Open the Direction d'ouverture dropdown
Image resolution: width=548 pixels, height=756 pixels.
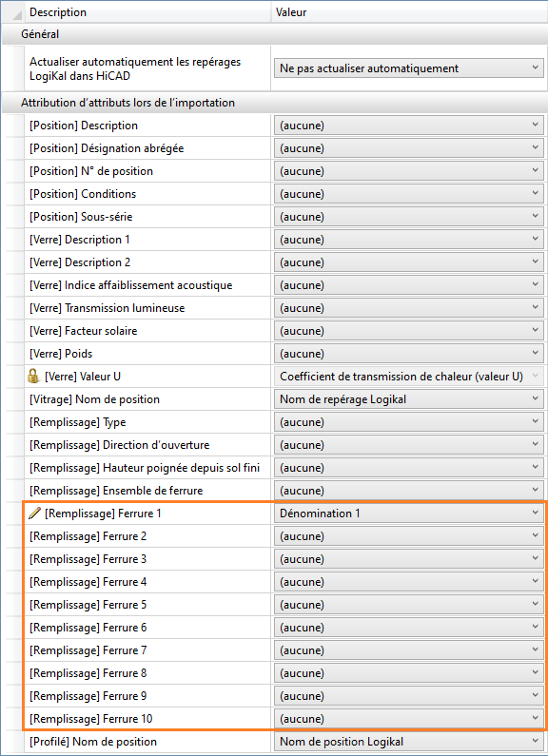[x=408, y=445]
